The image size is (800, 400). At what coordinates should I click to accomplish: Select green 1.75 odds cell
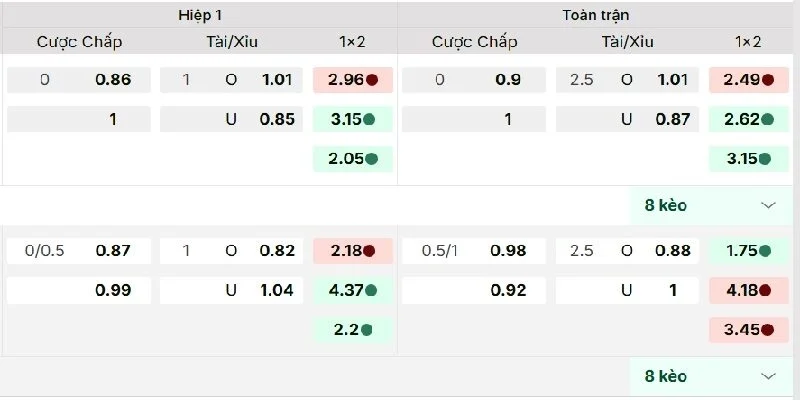(x=746, y=251)
